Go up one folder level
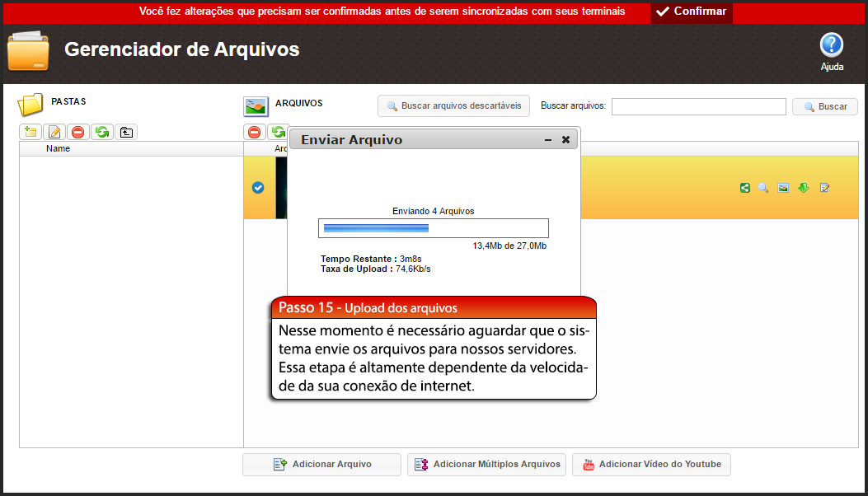The width and height of the screenshot is (868, 496). 125,132
